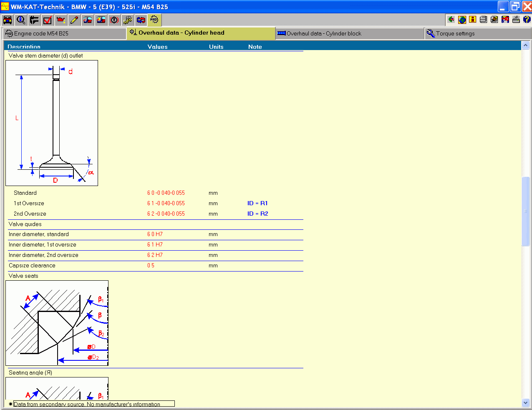
Task: Click the vertical scrollbar thumb
Action: click(x=526, y=211)
